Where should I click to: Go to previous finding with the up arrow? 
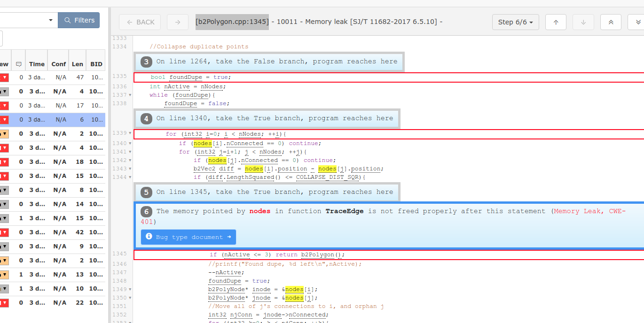555,22
